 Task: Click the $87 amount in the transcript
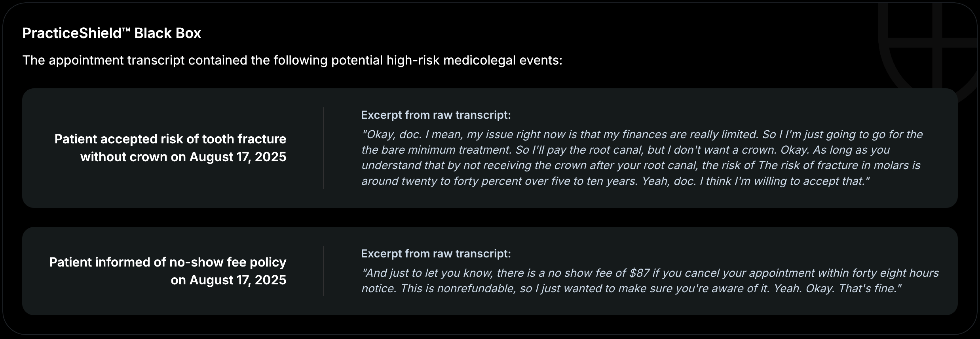coord(639,273)
